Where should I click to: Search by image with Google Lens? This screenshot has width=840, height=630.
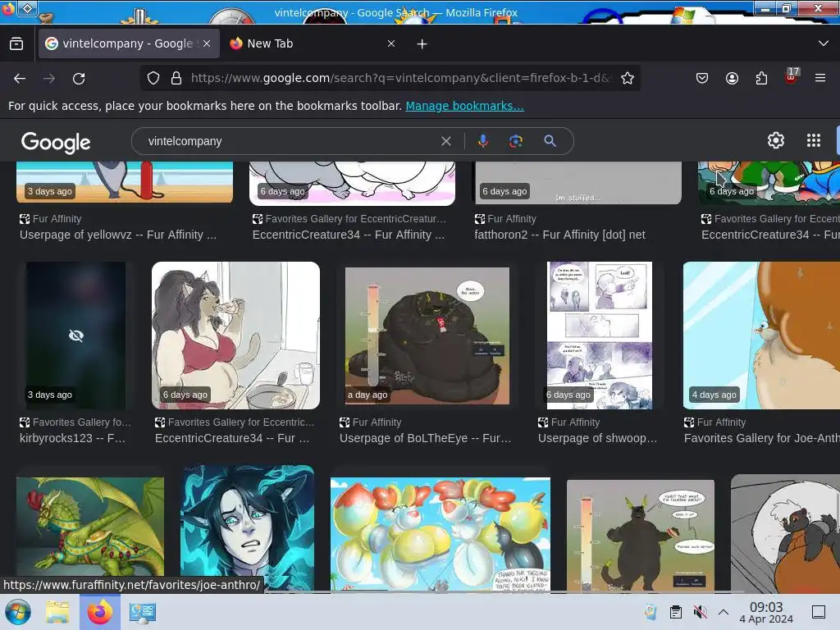tap(515, 141)
